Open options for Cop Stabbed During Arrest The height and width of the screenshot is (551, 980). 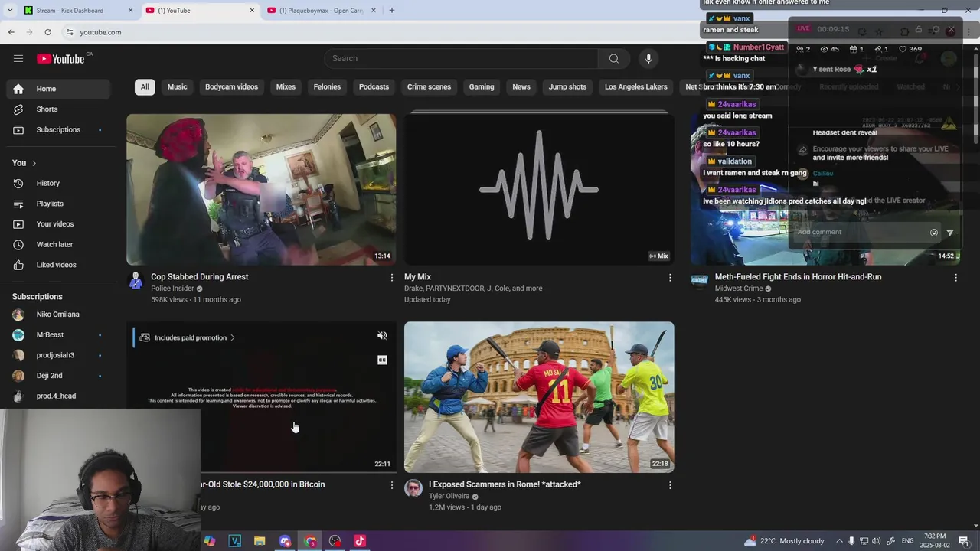[392, 278]
